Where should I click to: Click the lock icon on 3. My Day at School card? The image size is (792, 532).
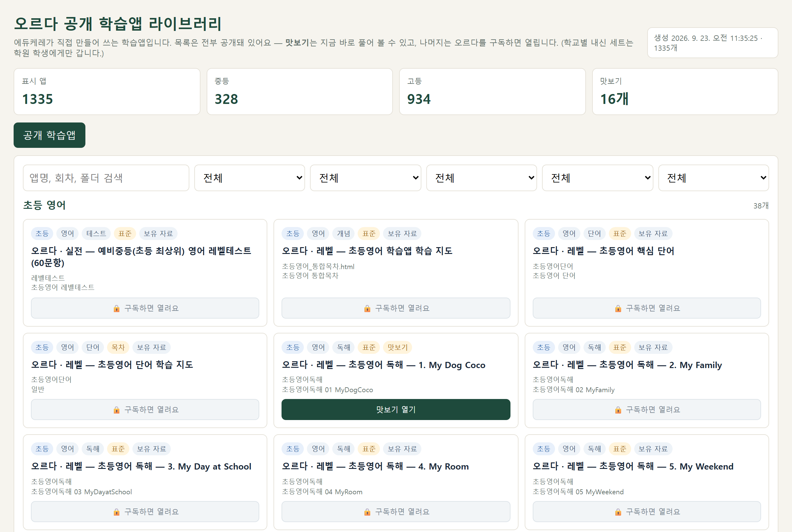point(116,512)
